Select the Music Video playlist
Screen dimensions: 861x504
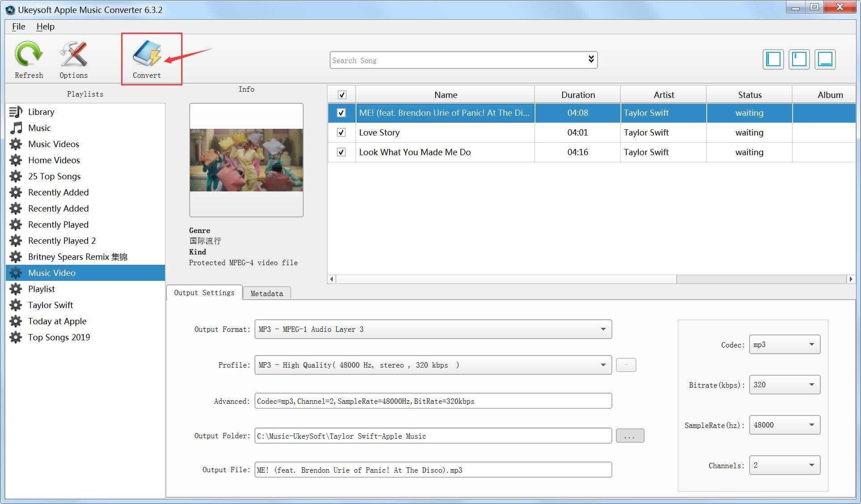click(85, 272)
